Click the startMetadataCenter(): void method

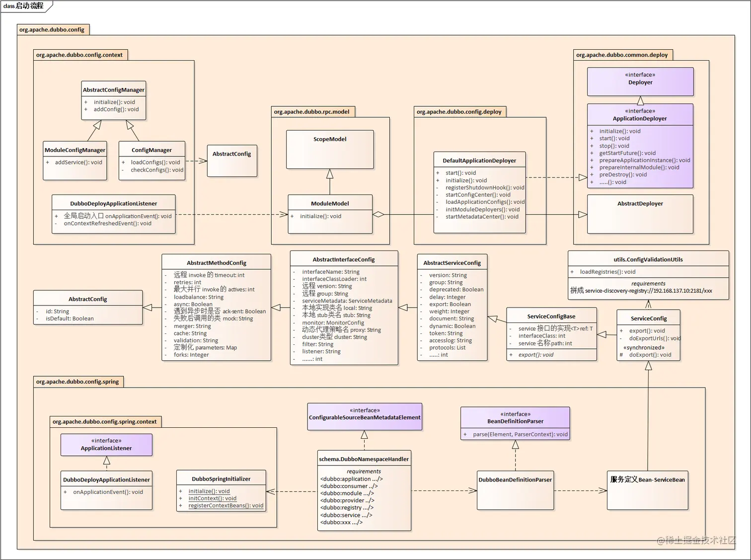482,217
